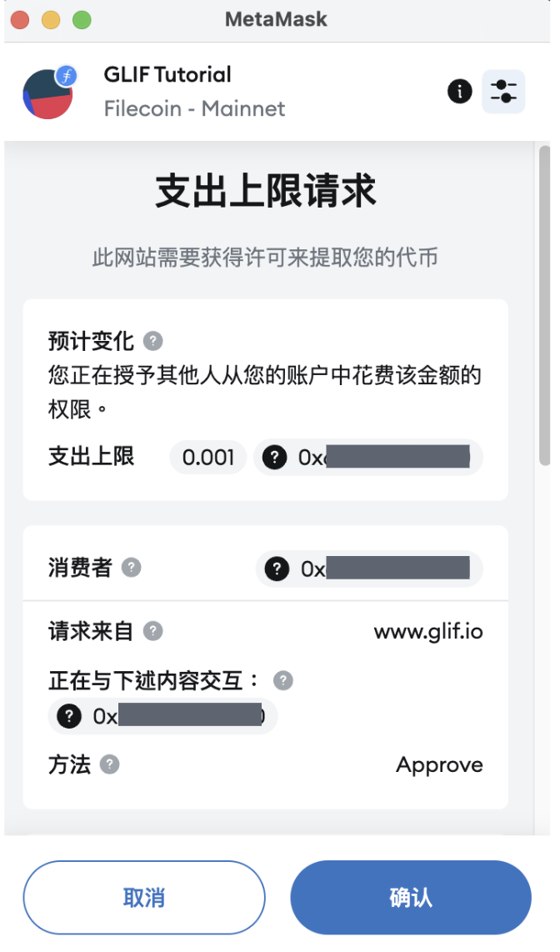The height and width of the screenshot is (952, 560).
Task: Click the 0.001 spending cap value
Action: pyautogui.click(x=207, y=457)
